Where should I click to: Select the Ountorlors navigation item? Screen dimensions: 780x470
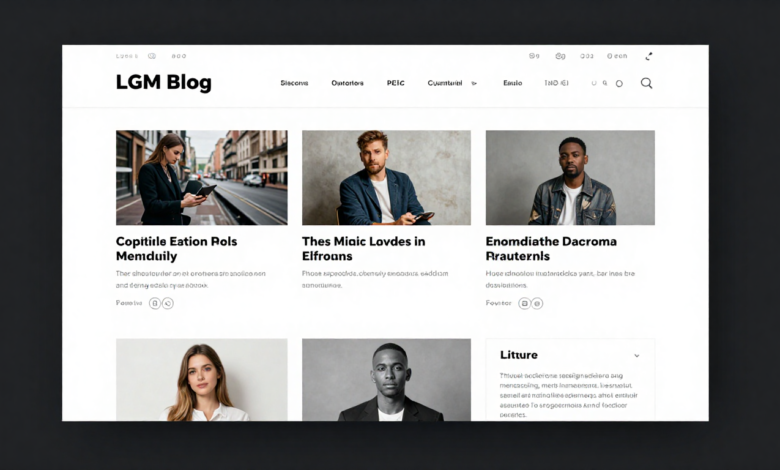(347, 83)
